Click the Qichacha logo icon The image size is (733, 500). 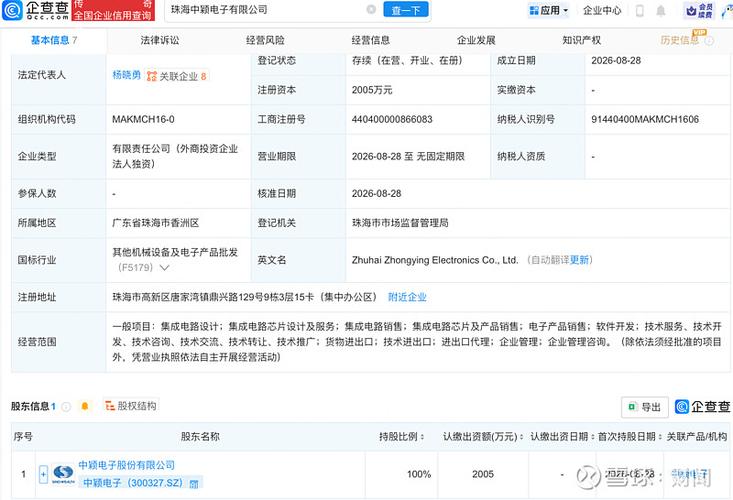(12, 10)
